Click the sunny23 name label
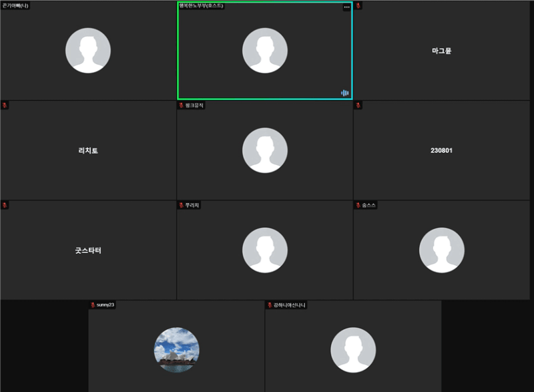 tap(105, 305)
